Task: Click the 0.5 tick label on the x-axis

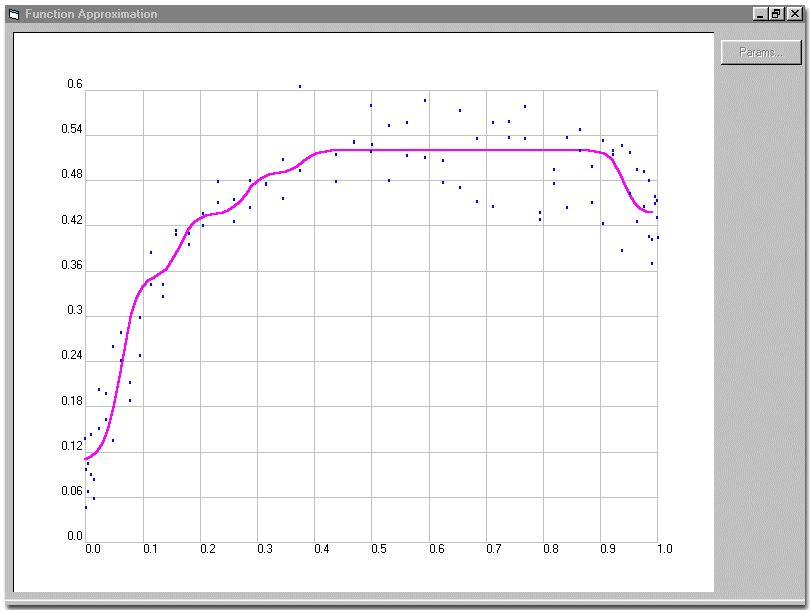Action: 377,549
